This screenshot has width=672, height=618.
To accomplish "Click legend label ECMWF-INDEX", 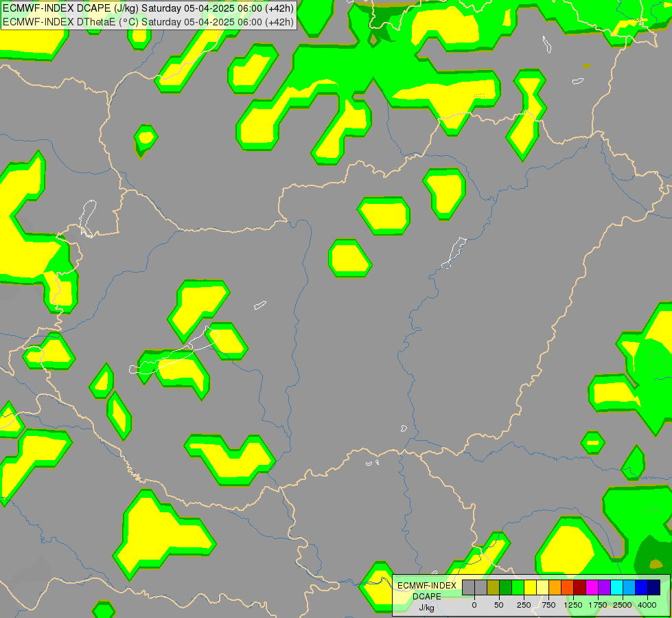I will coord(427,586).
